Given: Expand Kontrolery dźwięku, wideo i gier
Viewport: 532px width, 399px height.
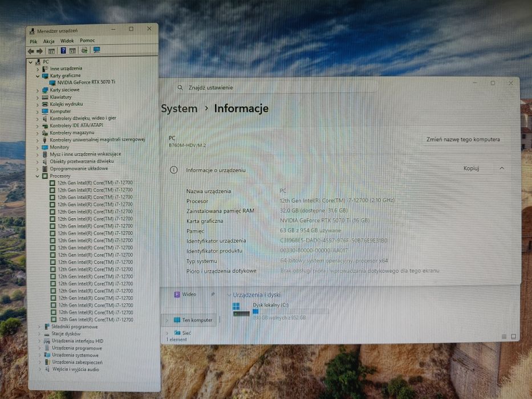Looking at the screenshot, I should click(38, 119).
